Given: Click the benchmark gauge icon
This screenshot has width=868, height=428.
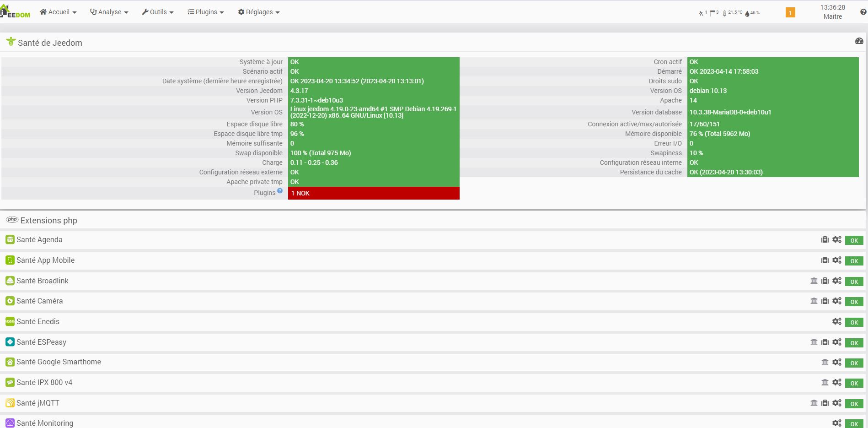Looking at the screenshot, I should [859, 41].
